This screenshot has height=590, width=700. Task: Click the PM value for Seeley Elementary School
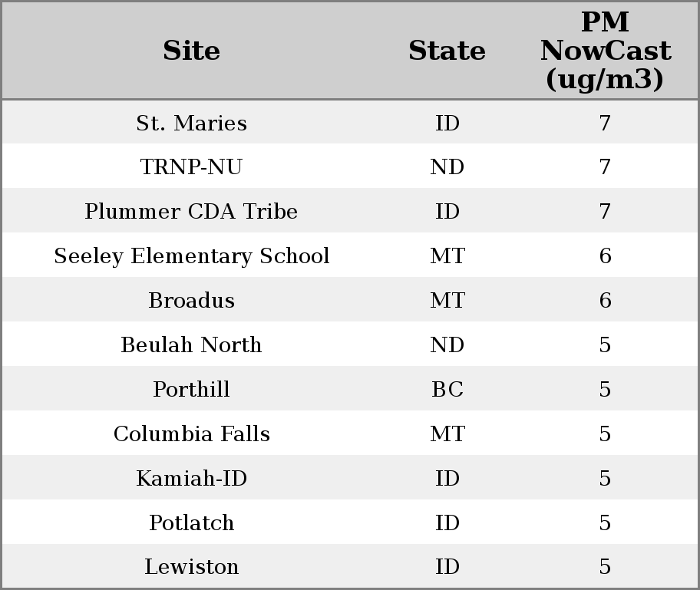(x=605, y=256)
